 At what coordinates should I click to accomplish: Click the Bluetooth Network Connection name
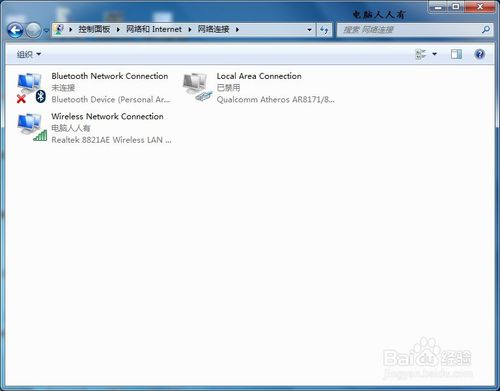(x=110, y=76)
